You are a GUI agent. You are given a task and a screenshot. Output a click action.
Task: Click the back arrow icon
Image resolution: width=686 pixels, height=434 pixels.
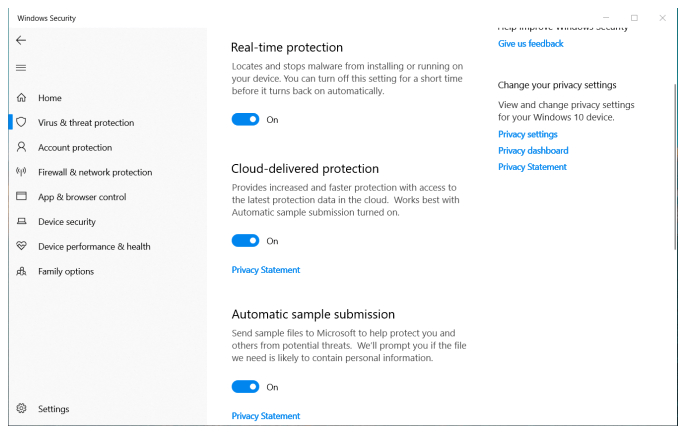[21, 40]
